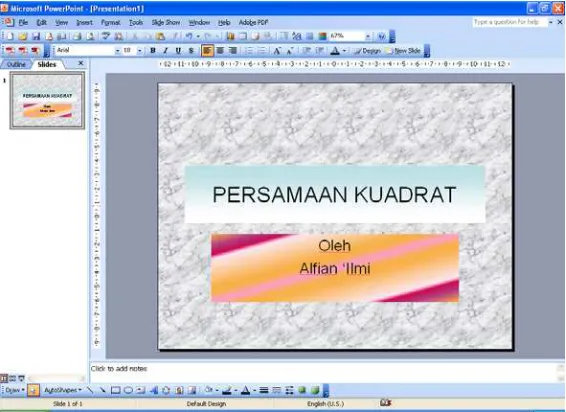Click the Print icon in toolbar

pyautogui.click(x=77, y=36)
